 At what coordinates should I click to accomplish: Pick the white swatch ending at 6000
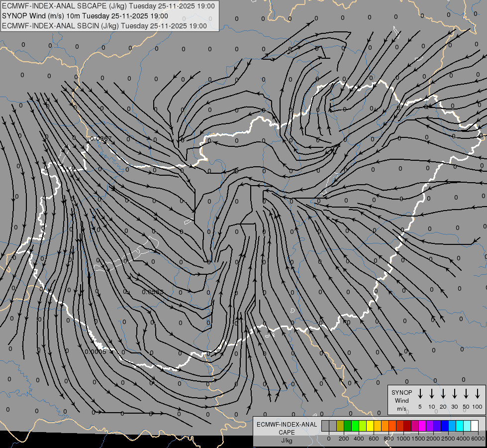pos(474,426)
